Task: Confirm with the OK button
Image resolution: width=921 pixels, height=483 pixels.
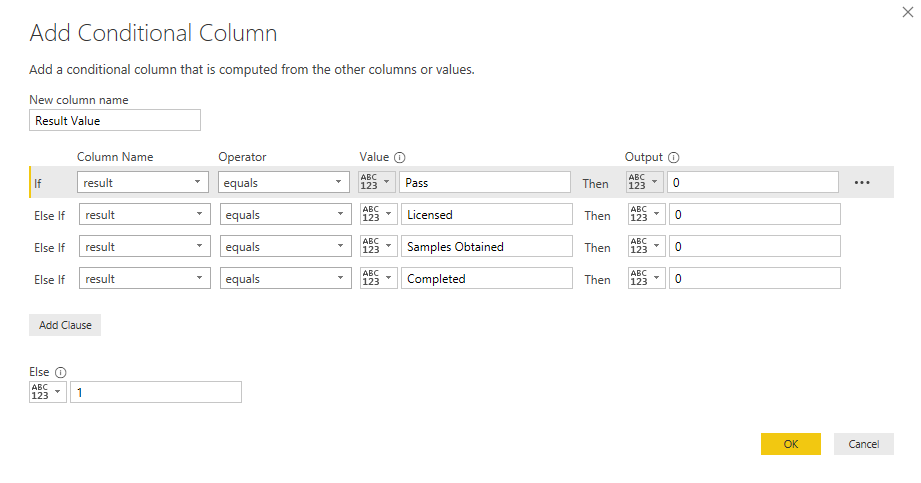Action: (x=790, y=444)
